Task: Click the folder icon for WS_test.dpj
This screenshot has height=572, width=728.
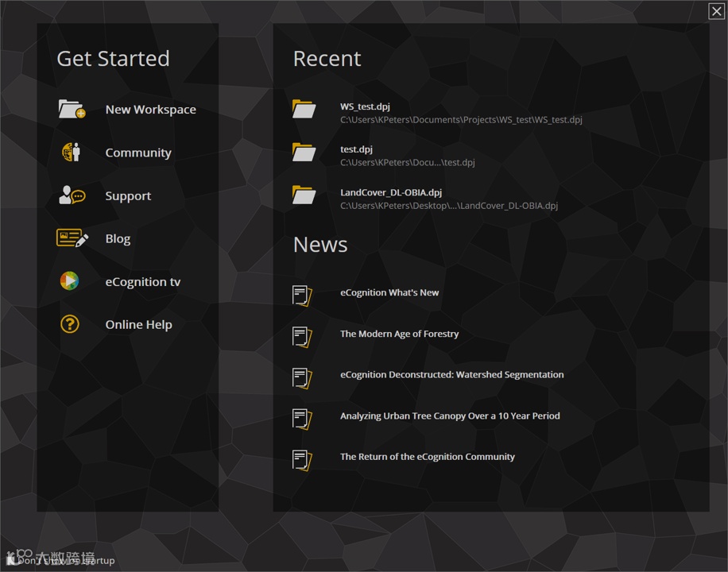Action: pyautogui.click(x=304, y=109)
